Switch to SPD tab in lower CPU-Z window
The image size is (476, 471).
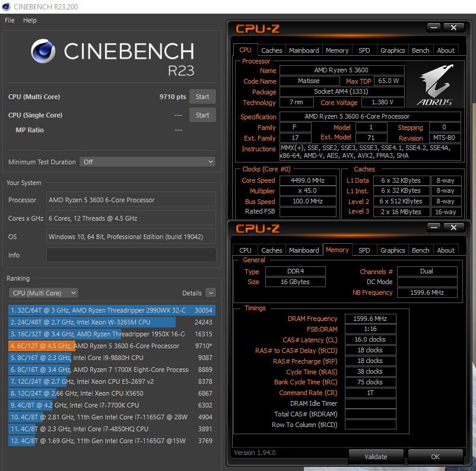pos(364,250)
